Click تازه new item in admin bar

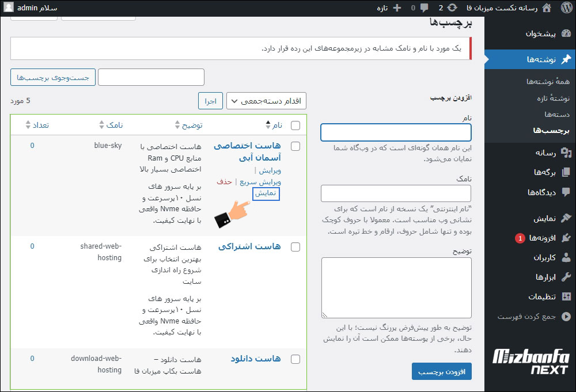382,8
